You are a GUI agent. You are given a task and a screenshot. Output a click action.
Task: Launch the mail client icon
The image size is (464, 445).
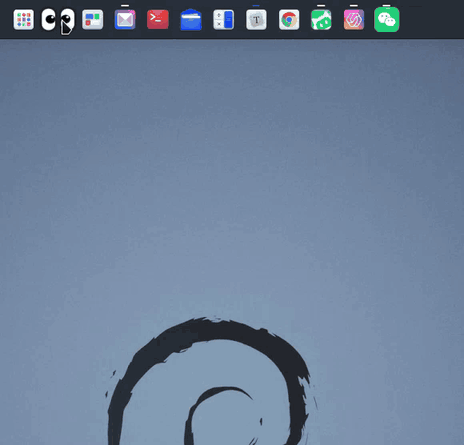pos(125,20)
